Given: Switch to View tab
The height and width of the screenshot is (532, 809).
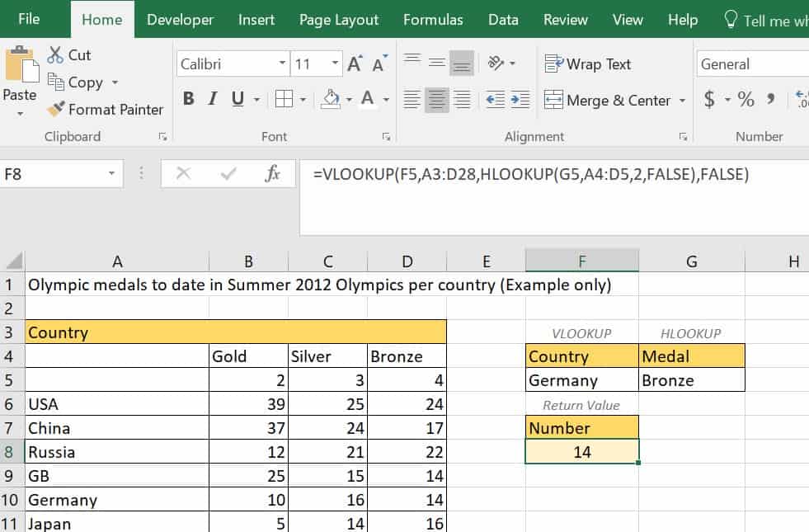Looking at the screenshot, I should pyautogui.click(x=628, y=20).
